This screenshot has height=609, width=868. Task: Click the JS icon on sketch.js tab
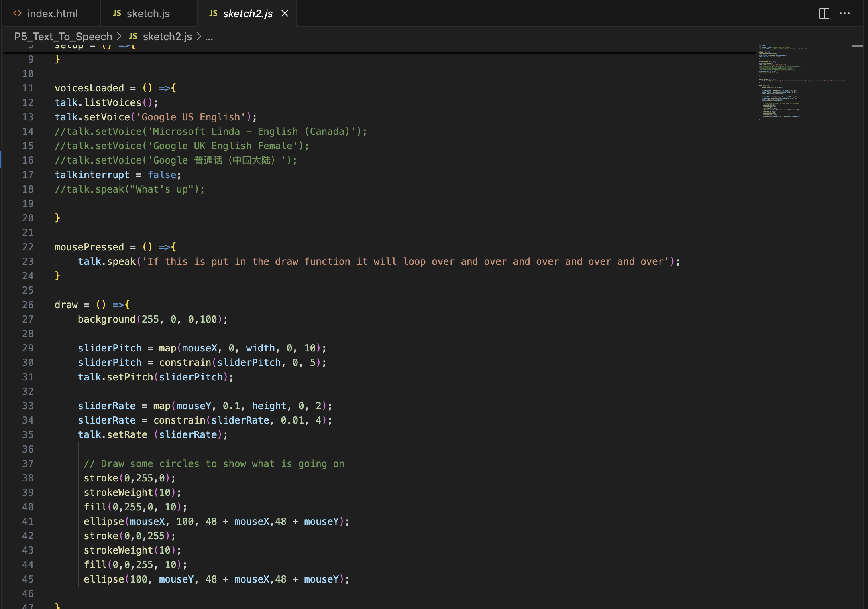pos(117,13)
